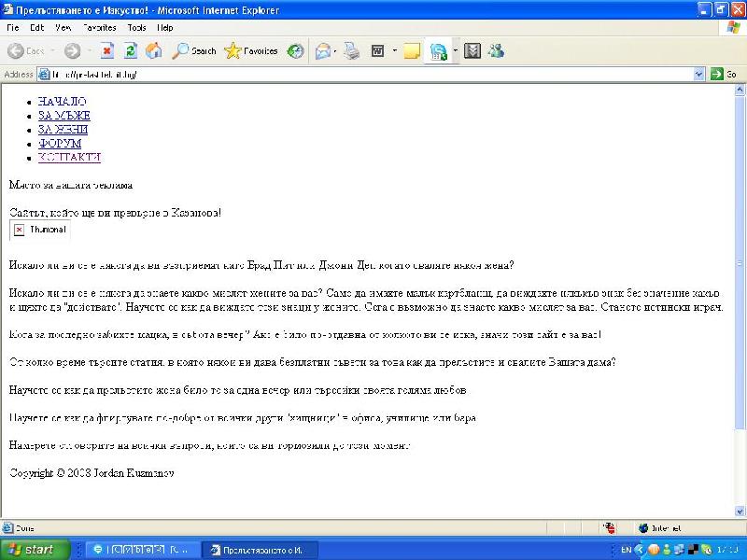
Task: Click the Refresh page icon
Action: (x=131, y=51)
